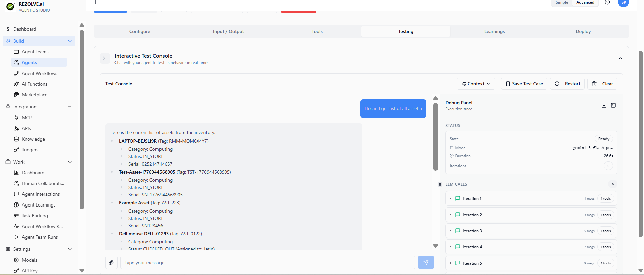
Task: Click the sidebar scrollbar down arrow
Action: (82, 270)
